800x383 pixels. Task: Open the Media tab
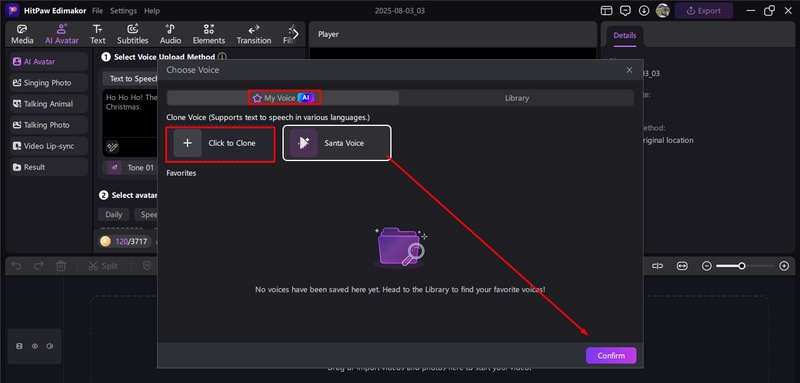pos(22,34)
